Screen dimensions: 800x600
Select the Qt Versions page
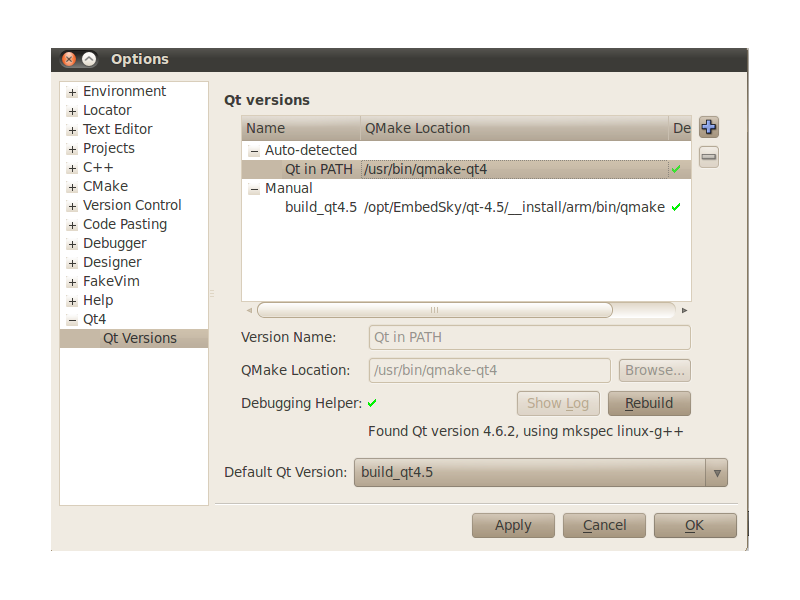click(140, 338)
